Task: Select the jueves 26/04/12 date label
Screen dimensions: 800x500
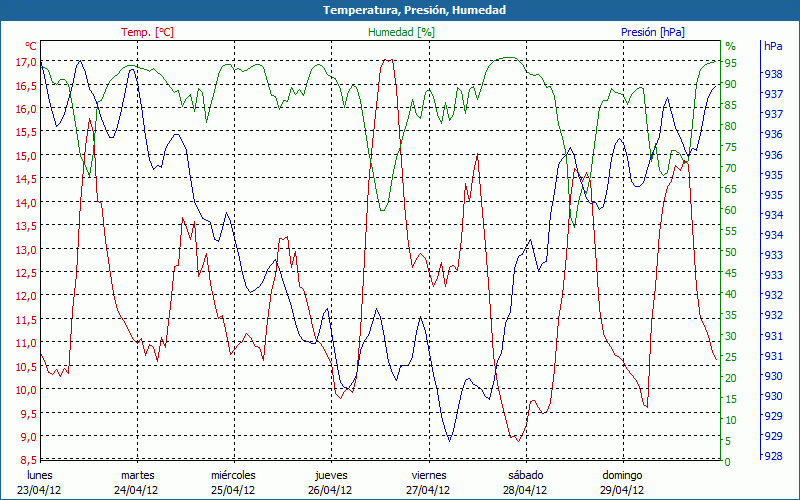Action: tap(331, 482)
